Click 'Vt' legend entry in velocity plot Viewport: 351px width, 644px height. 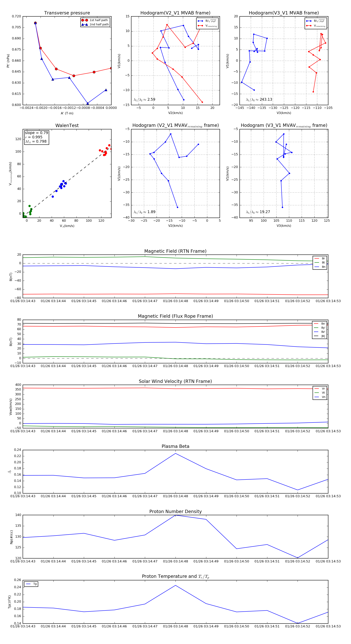click(320, 393)
